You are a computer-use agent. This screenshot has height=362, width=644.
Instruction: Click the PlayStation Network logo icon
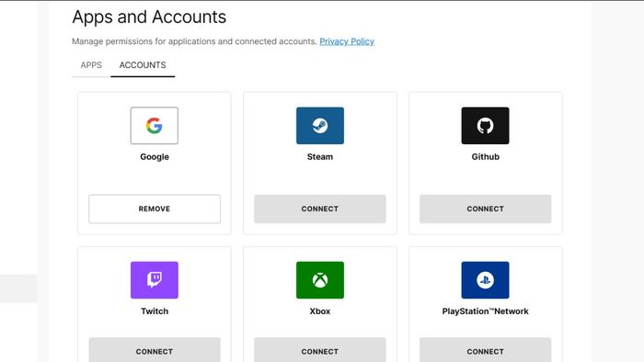tap(485, 280)
